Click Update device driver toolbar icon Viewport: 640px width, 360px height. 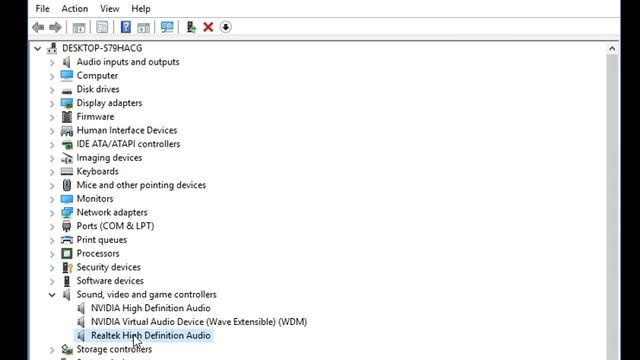click(x=191, y=27)
